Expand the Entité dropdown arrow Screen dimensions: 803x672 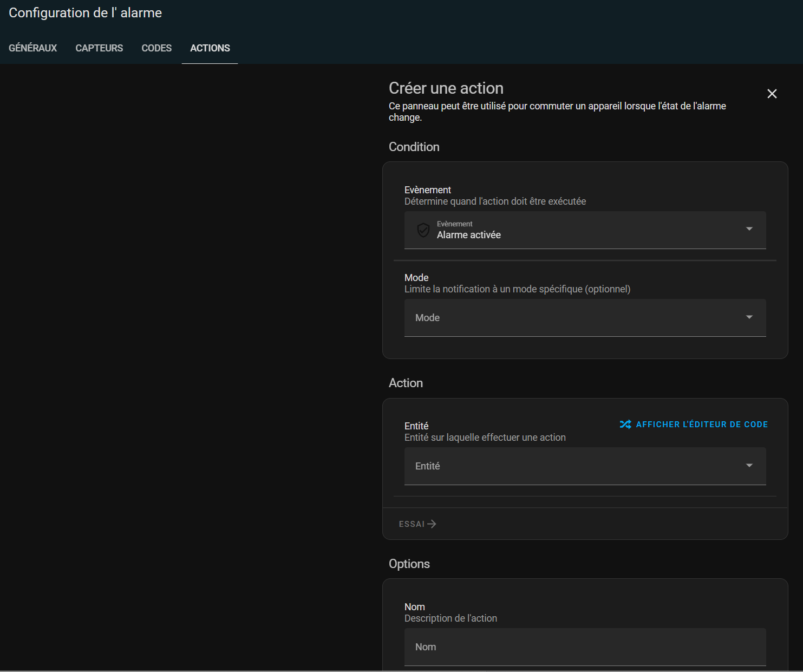pyautogui.click(x=749, y=466)
